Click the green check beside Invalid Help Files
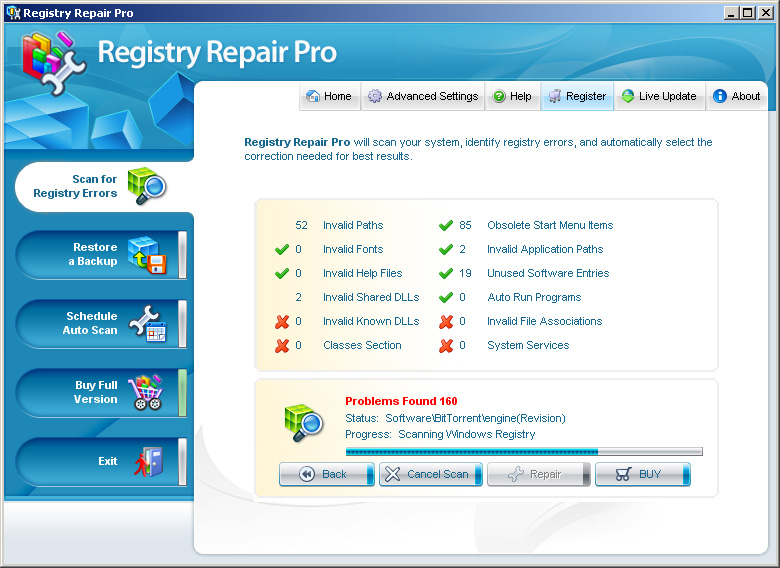The width and height of the screenshot is (780, 568). [x=282, y=273]
